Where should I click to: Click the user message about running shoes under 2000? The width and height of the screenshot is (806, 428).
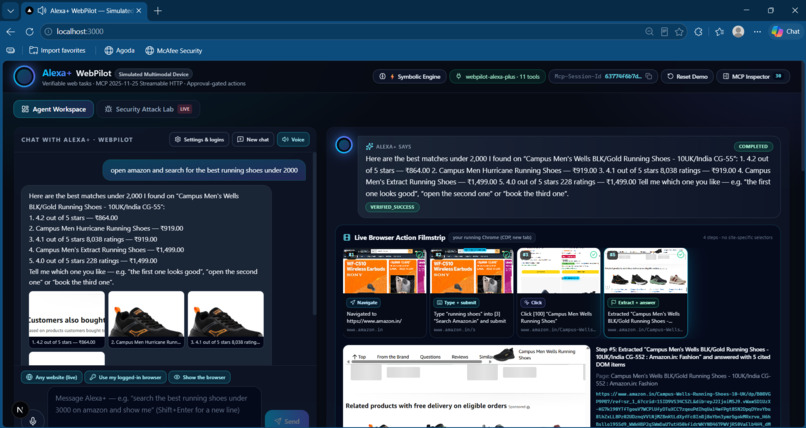[204, 170]
